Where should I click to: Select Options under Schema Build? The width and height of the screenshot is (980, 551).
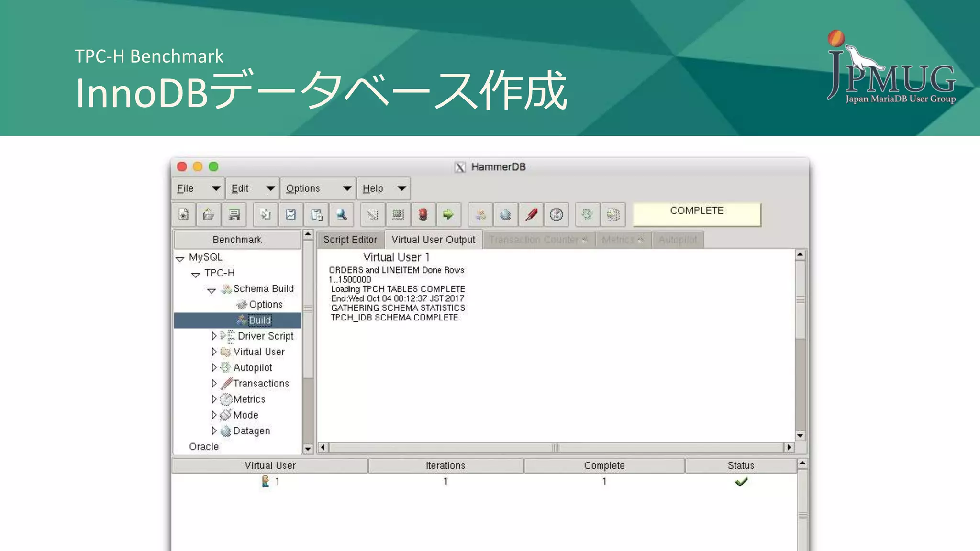pyautogui.click(x=266, y=305)
